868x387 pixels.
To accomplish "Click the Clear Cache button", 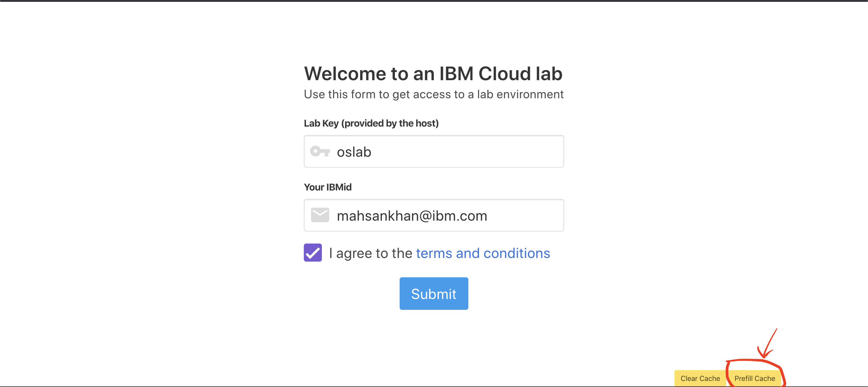I will point(700,378).
